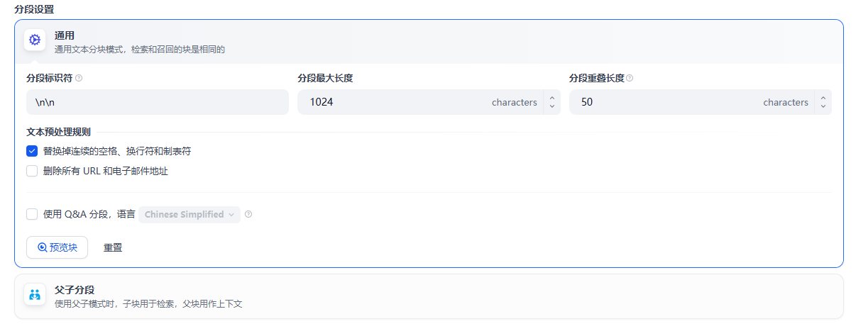Click the 通用 gear mode icon
This screenshot has height=331, width=868.
[35, 40]
